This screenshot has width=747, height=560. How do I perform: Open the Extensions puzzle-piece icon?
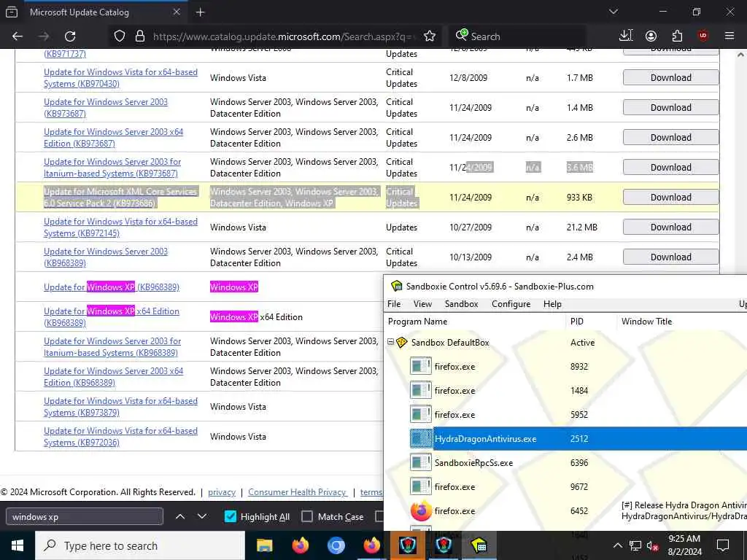(677, 36)
